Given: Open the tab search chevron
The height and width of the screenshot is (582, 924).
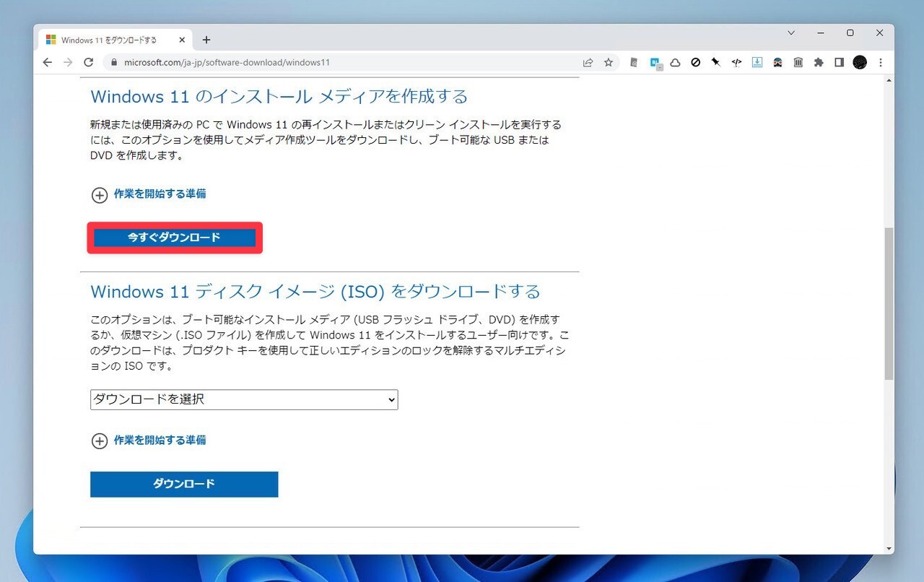Looking at the screenshot, I should click(x=791, y=33).
